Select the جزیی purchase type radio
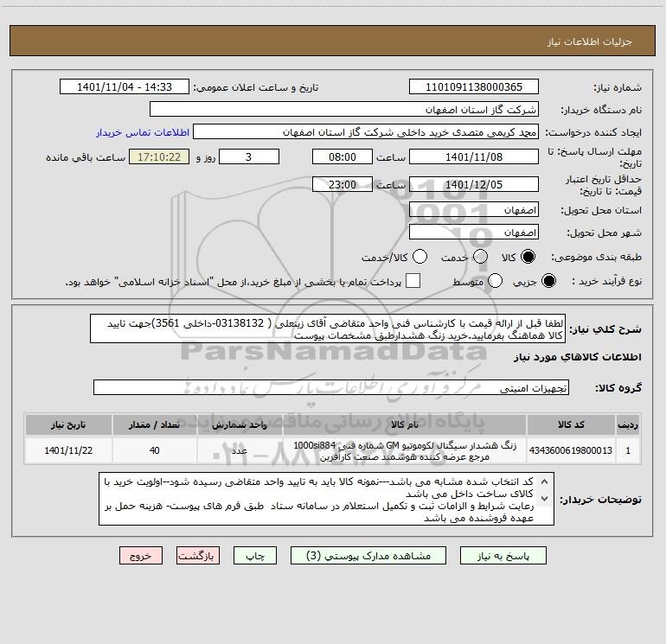The height and width of the screenshot is (644, 666). click(x=548, y=281)
